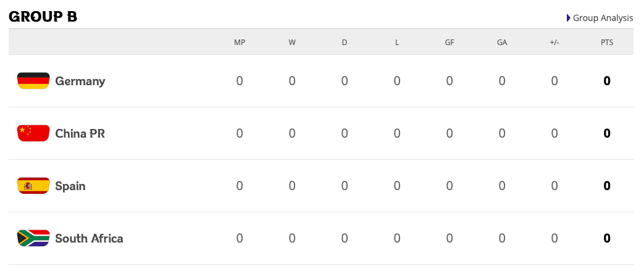644x274 pixels.
Task: Click the MP column header
Action: pyautogui.click(x=240, y=43)
